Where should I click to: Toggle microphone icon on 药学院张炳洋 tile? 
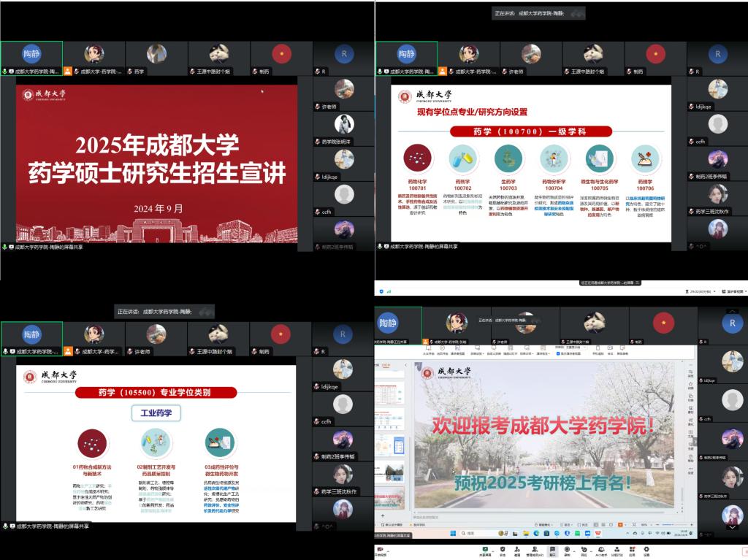coord(317,142)
